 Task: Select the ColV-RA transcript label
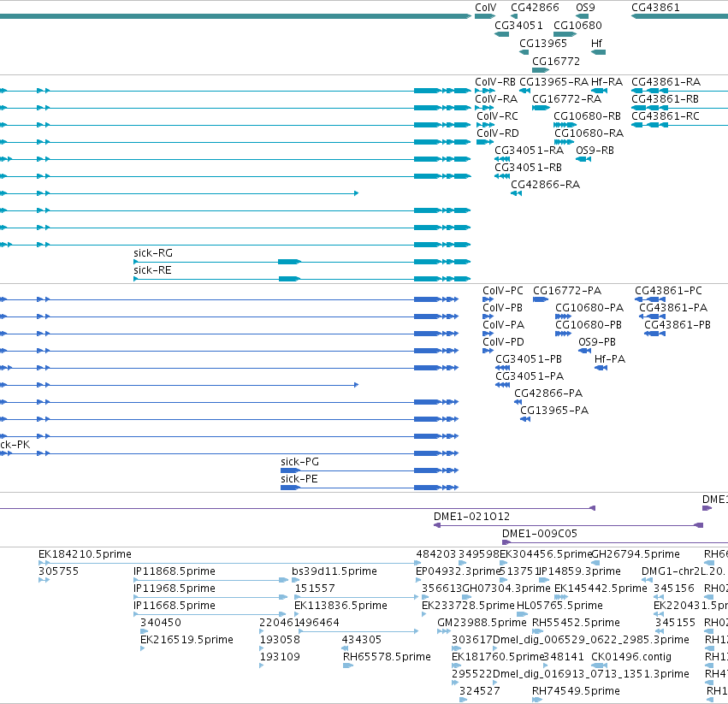point(496,99)
